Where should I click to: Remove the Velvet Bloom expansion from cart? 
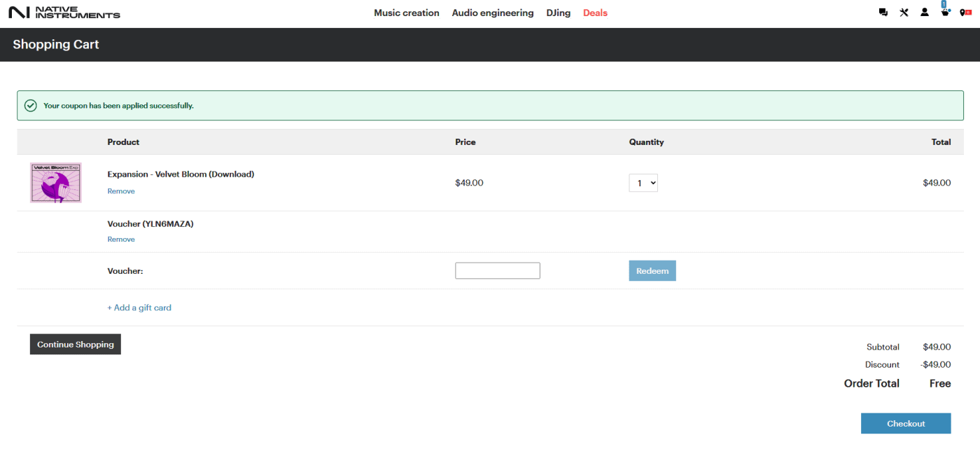coord(121,191)
